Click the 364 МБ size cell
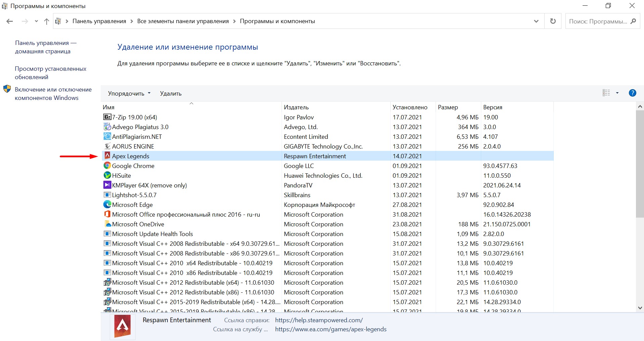 pos(468,127)
